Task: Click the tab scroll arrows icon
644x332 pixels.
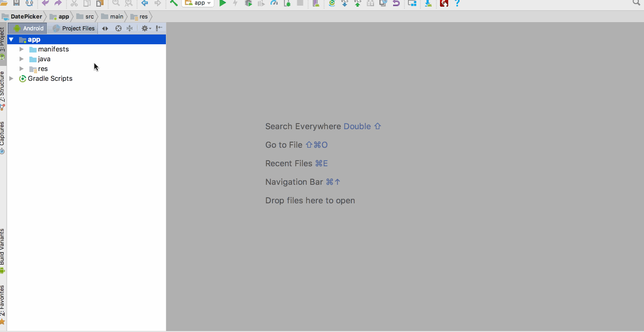Action: (105, 28)
